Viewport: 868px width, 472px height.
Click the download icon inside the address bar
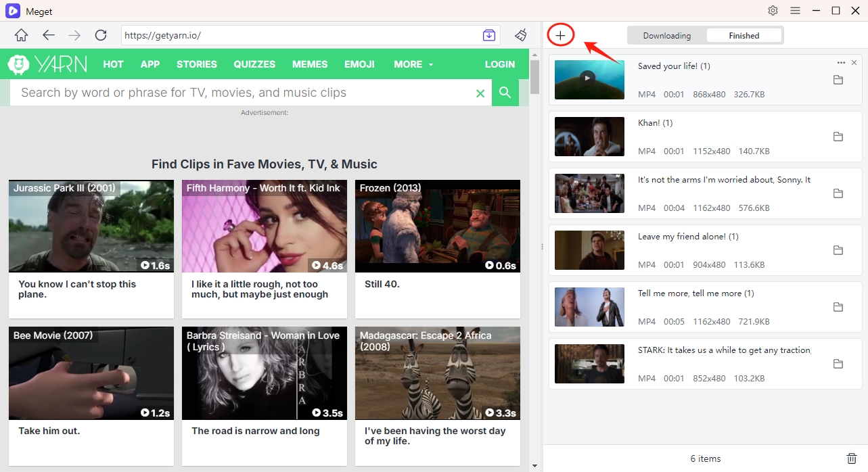[x=489, y=35]
